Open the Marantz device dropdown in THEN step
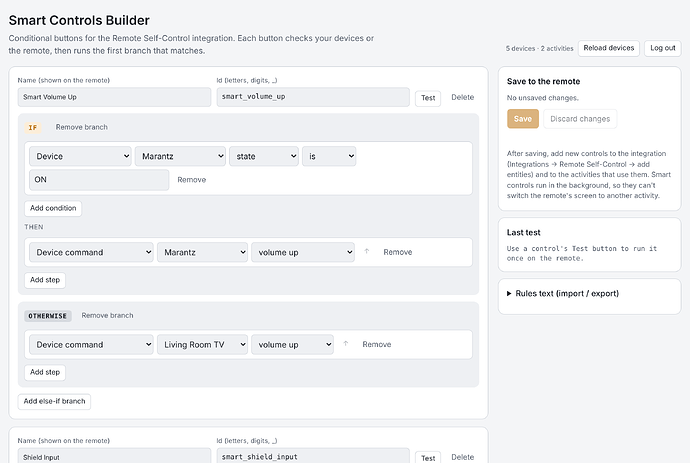This screenshot has width=690, height=463. pos(202,252)
